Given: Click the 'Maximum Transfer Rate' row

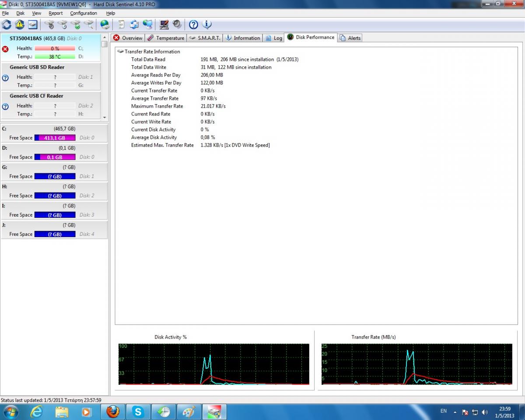Looking at the screenshot, I should [x=178, y=106].
